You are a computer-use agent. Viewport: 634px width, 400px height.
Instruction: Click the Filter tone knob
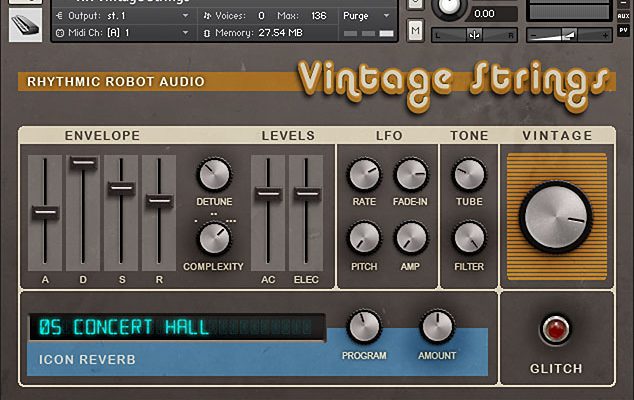(469, 237)
